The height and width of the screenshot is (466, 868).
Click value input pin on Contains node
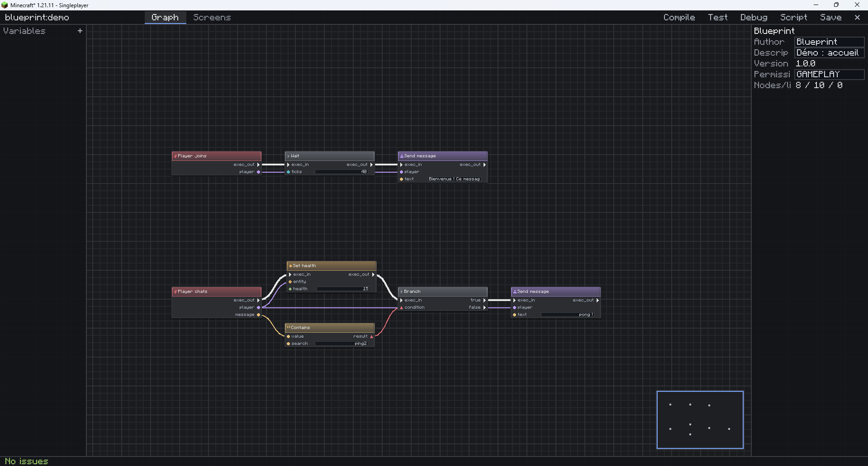pyautogui.click(x=289, y=336)
